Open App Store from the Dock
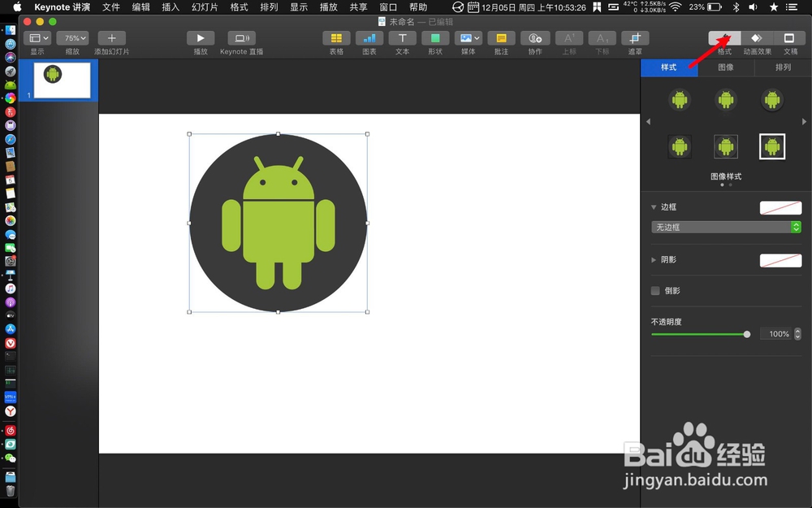Image resolution: width=812 pixels, height=508 pixels. (11, 328)
